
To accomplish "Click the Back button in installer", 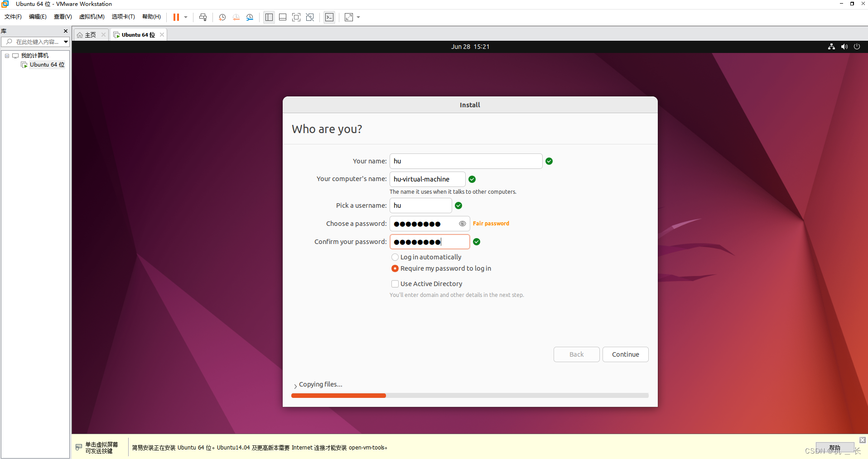I will (577, 354).
